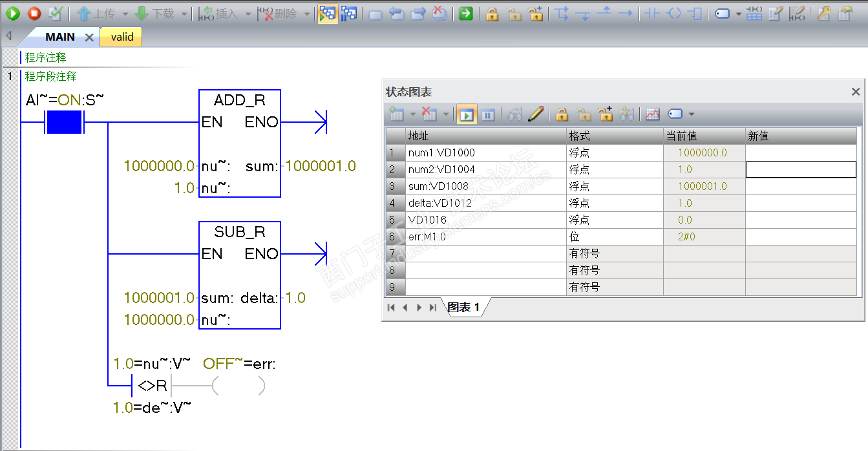The height and width of the screenshot is (451, 868).
Task: Open the 上传 upload dropdown arrow
Action: point(124,14)
